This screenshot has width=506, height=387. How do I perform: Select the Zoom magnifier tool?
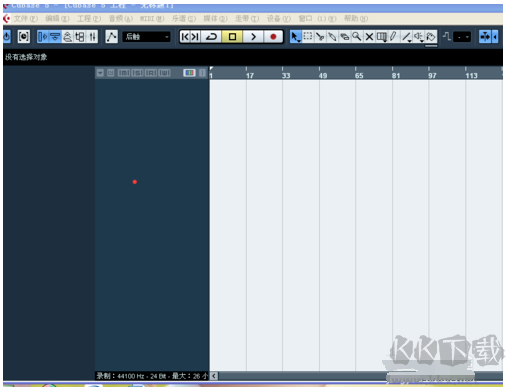coord(357,36)
